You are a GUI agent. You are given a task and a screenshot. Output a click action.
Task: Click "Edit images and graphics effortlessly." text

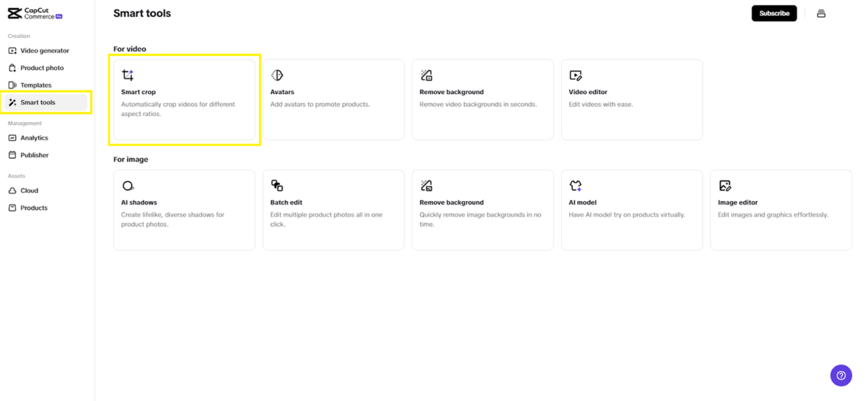[773, 215]
